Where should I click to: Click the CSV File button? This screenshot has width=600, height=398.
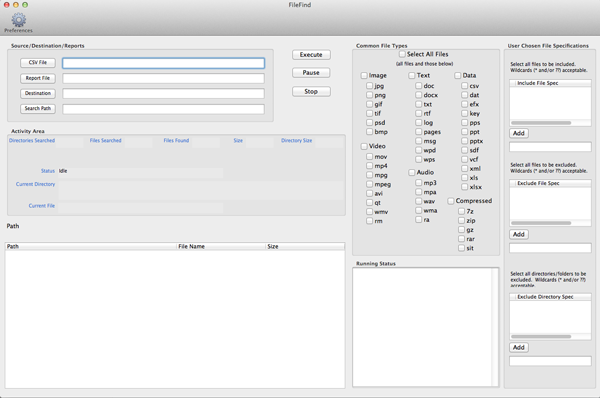[x=38, y=62]
